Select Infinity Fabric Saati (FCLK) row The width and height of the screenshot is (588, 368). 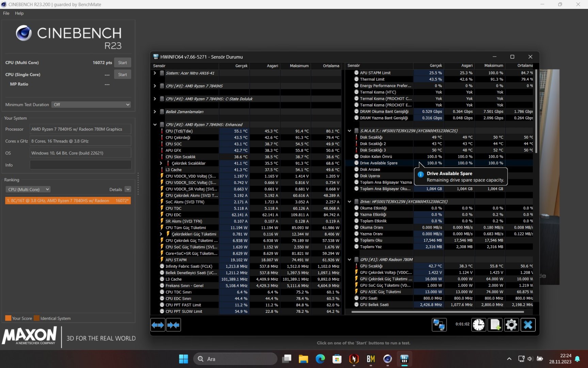[x=246, y=266]
